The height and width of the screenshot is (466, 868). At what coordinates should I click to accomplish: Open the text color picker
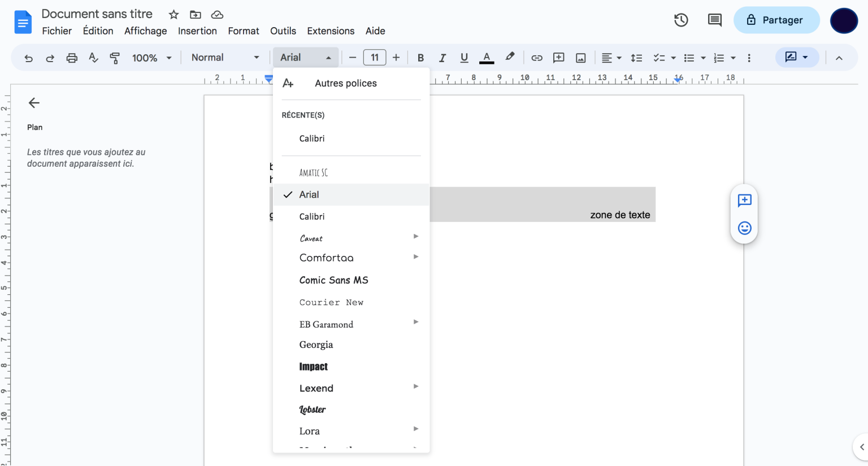pos(487,58)
